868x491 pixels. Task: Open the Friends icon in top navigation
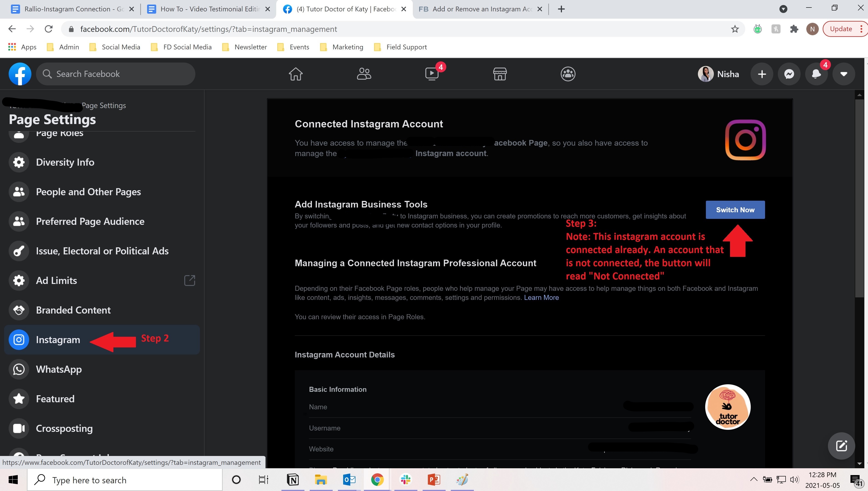pyautogui.click(x=364, y=74)
